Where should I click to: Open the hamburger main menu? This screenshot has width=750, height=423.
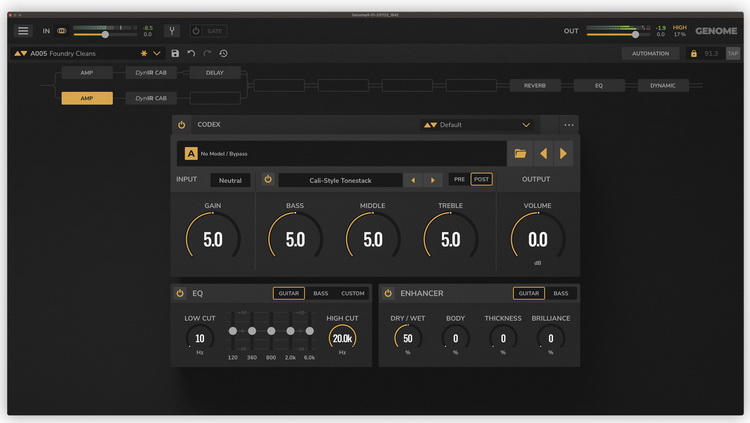pos(23,31)
